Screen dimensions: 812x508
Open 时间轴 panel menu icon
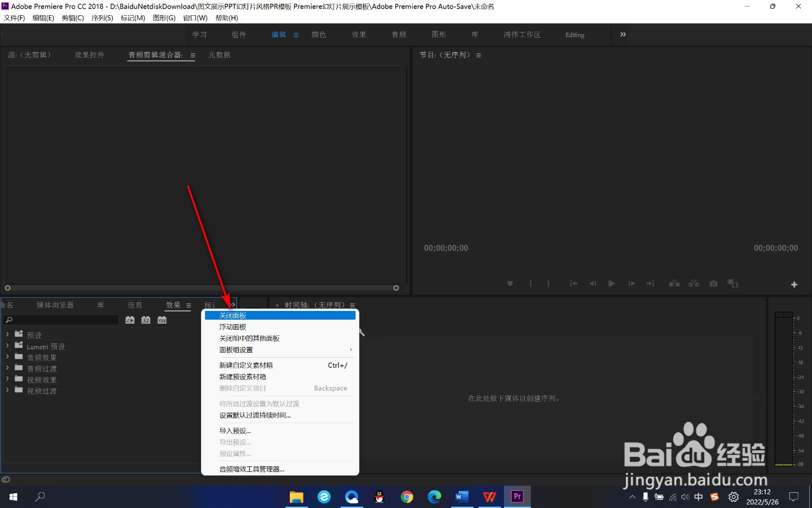pos(352,305)
